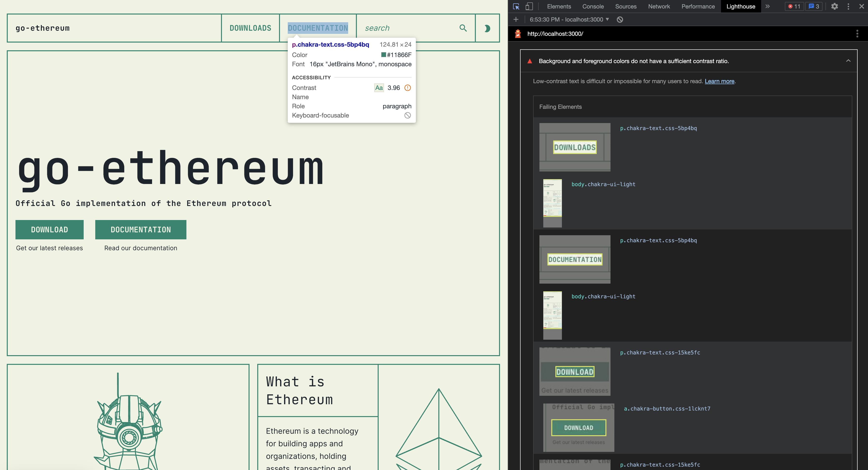Open the Network panel
The image size is (868, 470).
[659, 6]
